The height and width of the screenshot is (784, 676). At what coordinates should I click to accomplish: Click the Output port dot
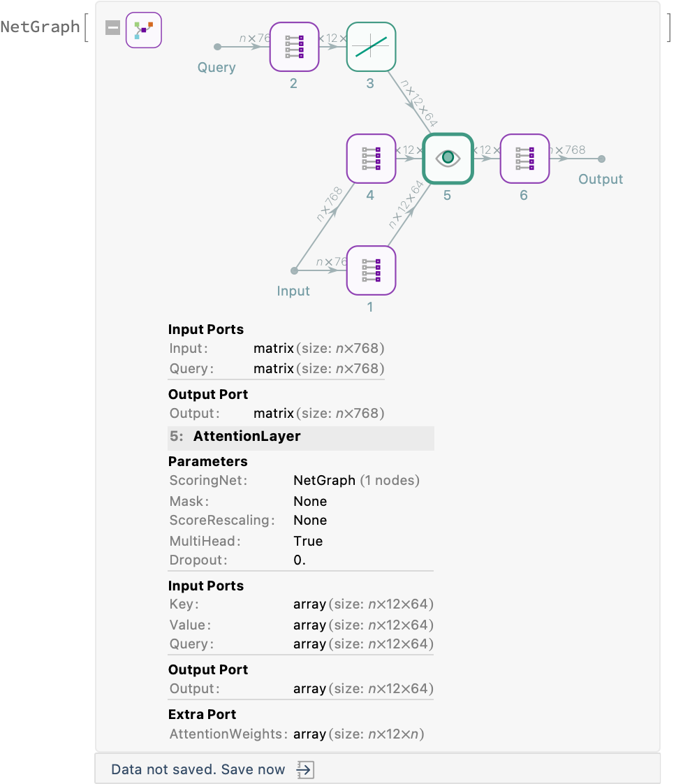click(x=601, y=159)
